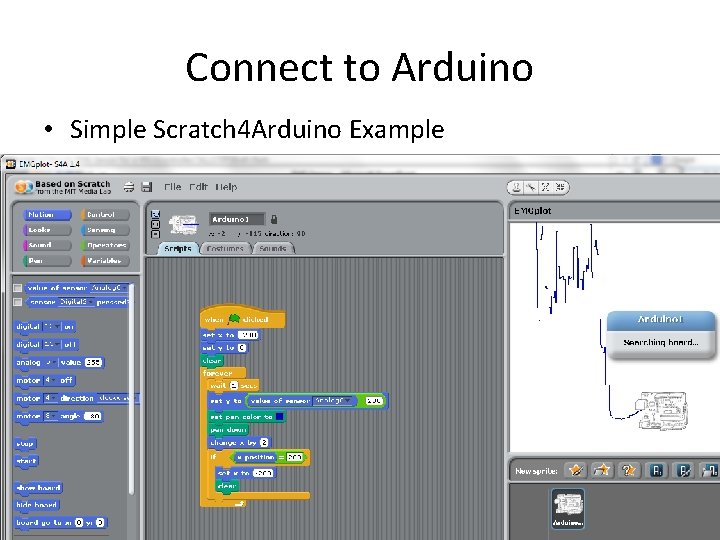The height and width of the screenshot is (540, 720).
Task: Select the Pen block category
Action: point(47,261)
